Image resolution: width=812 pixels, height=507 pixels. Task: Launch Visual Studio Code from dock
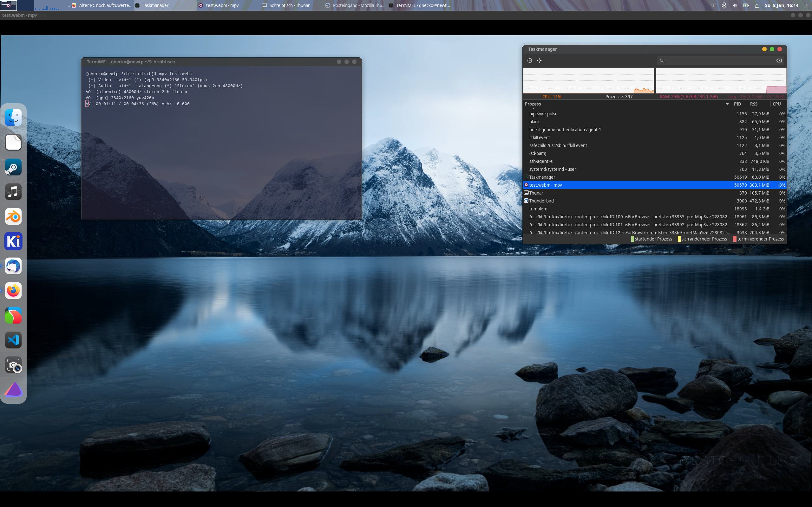13,340
